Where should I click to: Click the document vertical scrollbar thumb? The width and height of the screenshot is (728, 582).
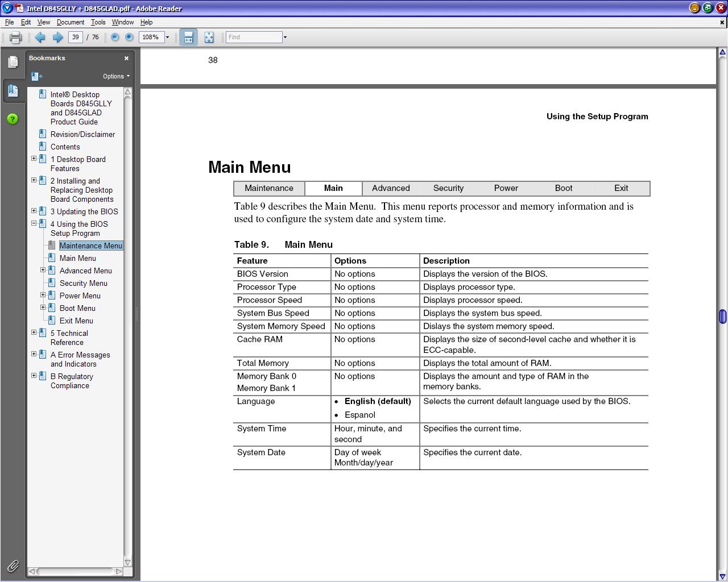(722, 317)
